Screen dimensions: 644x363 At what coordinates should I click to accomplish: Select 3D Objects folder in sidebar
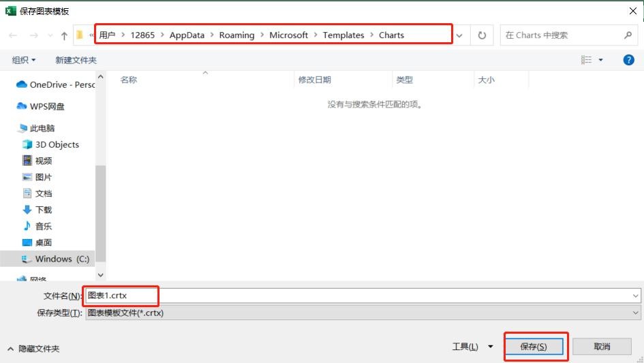point(57,144)
